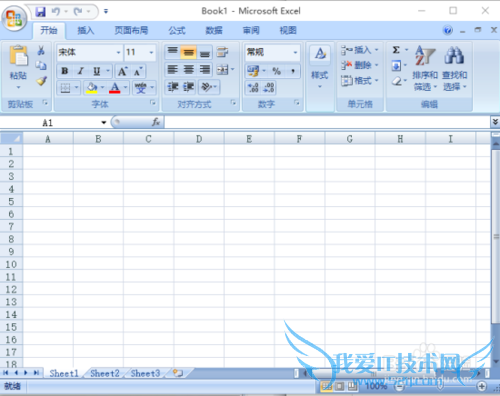Open the Clear eraser icon
Screen dimensions: 500x396
396,81
